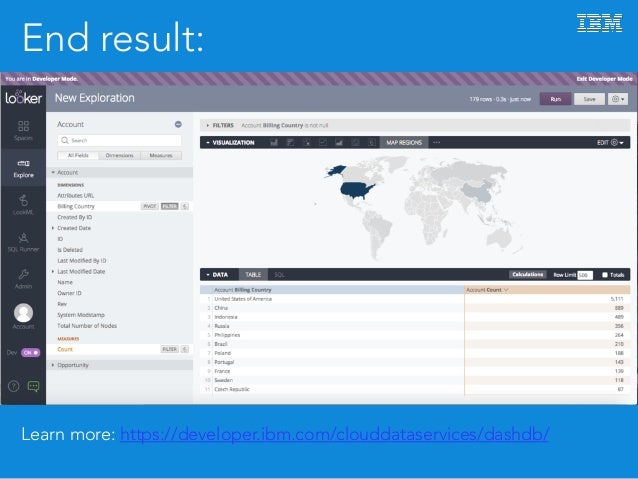638x479 pixels.
Task: Click the IBM logo on slide
Action: [x=599, y=23]
